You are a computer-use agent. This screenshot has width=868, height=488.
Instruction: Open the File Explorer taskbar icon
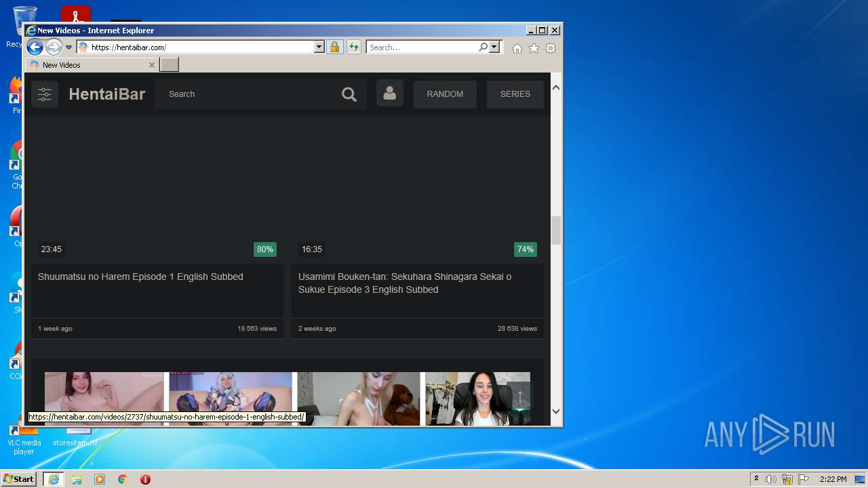click(77, 479)
